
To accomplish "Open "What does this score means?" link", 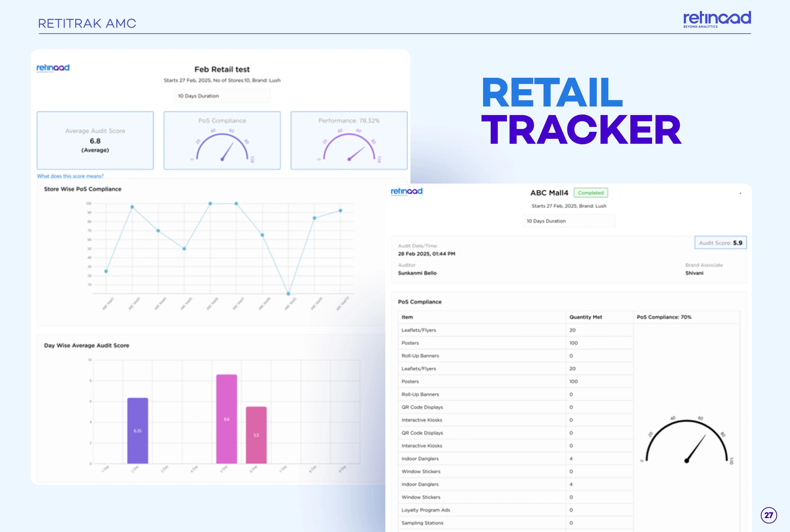I will coord(70,176).
